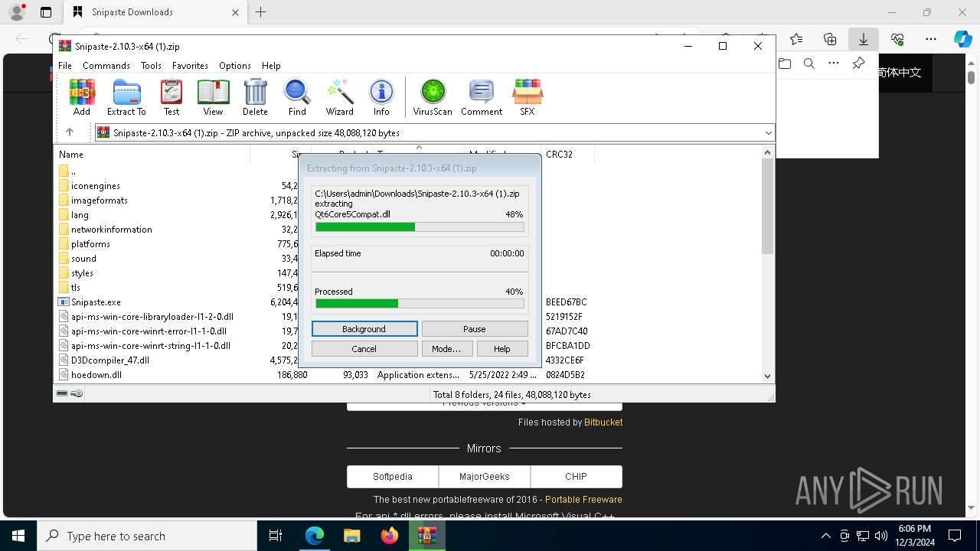Open new tab in Edge
Viewport: 980px width, 551px height.
pos(261,12)
